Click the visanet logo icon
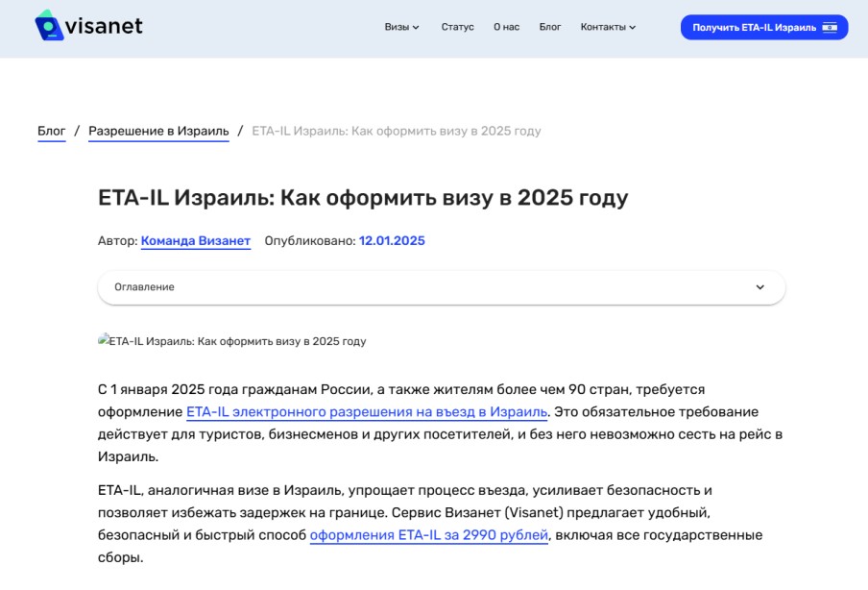This screenshot has height=590, width=868. pyautogui.click(x=49, y=25)
